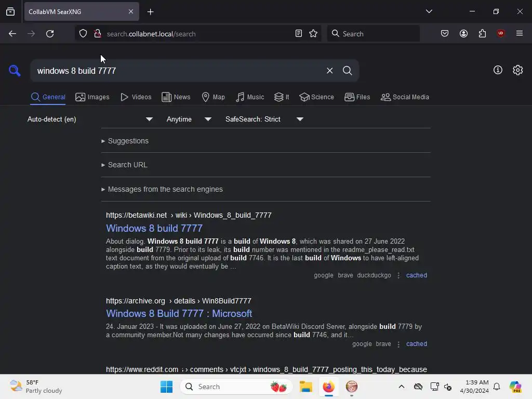Switch to the News tab

pyautogui.click(x=176, y=97)
